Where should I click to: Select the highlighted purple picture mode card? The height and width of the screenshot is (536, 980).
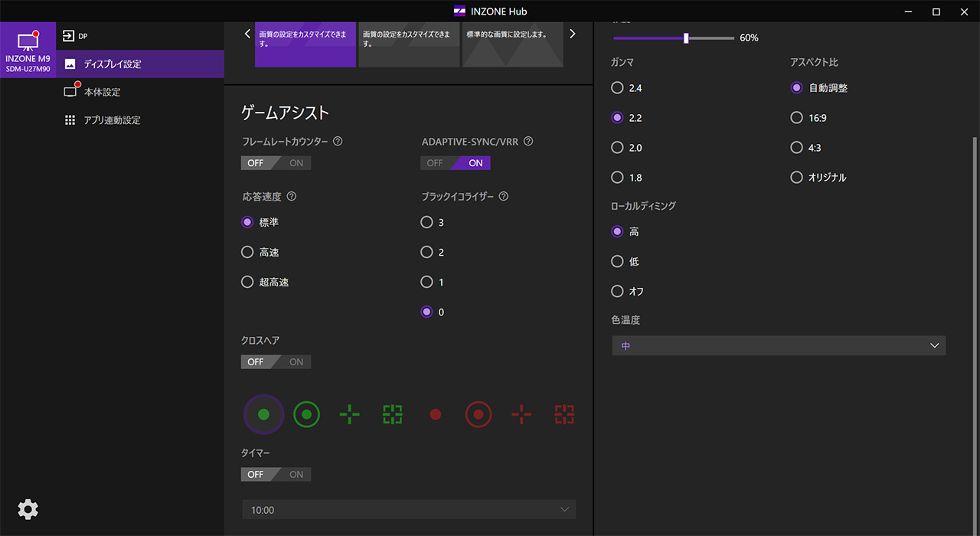pos(305,44)
